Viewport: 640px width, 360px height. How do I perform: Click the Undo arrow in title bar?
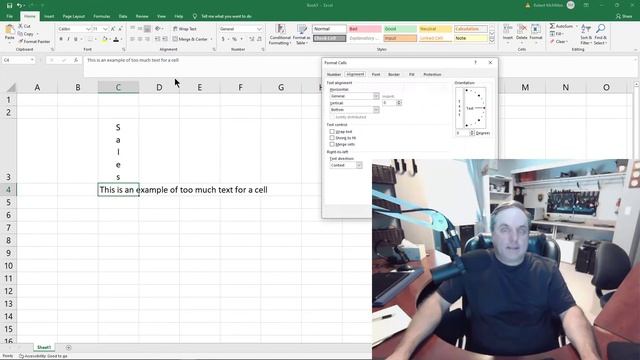click(x=19, y=5)
